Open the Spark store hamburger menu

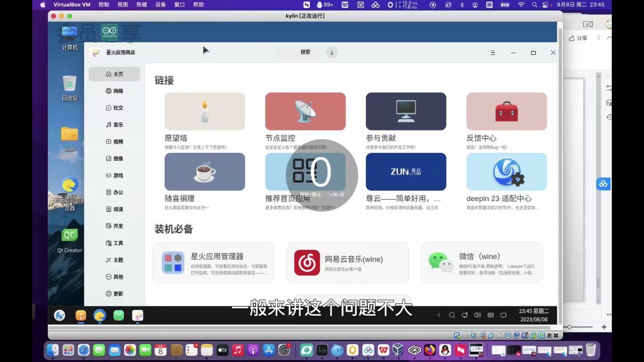493,53
